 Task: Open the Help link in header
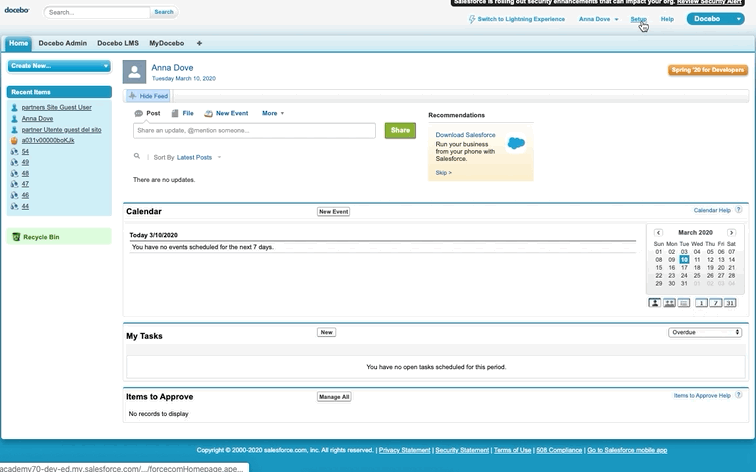(x=667, y=19)
